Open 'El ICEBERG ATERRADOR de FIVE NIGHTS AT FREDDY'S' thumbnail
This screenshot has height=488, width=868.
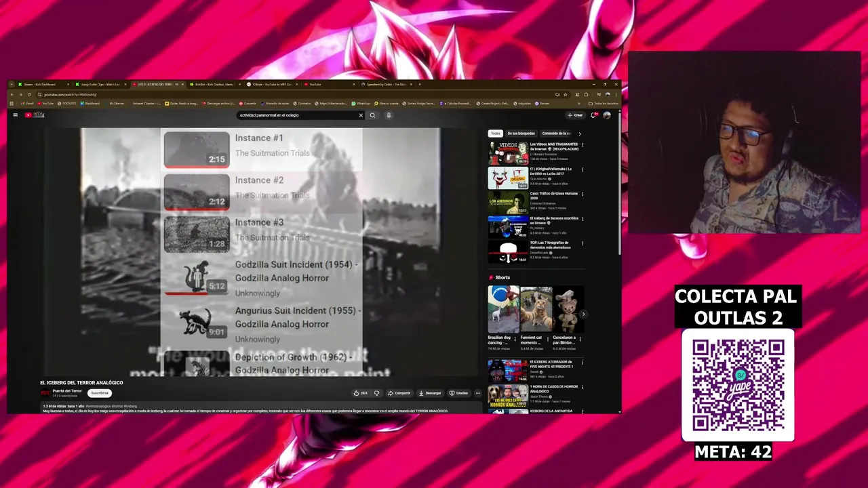coord(508,371)
